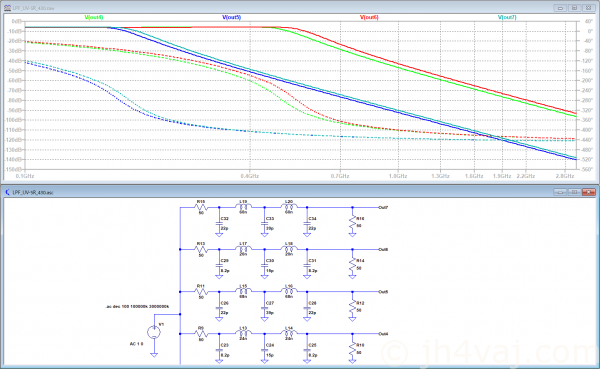Click the ground symbol under V1
600x369 pixels.
pyautogui.click(x=154, y=354)
